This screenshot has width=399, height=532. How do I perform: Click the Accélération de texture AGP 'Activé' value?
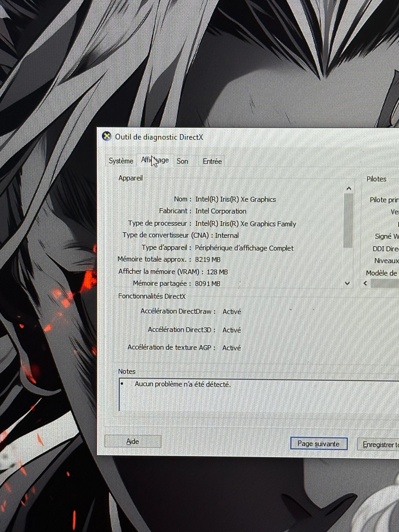231,348
